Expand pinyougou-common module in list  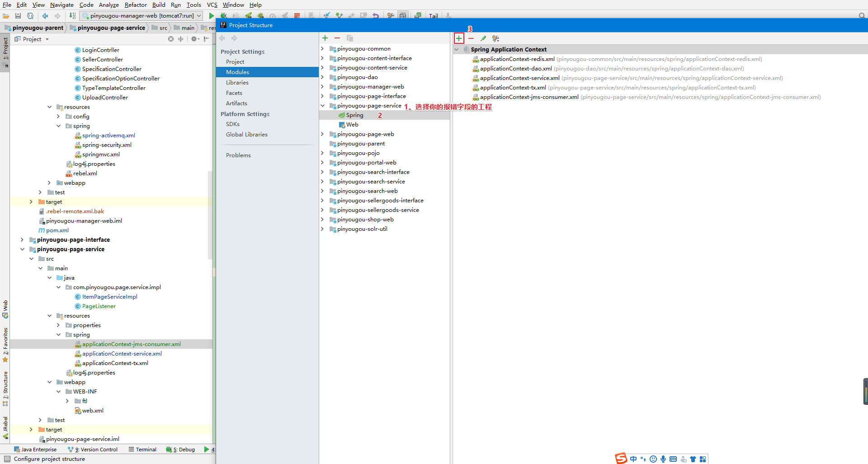point(323,49)
